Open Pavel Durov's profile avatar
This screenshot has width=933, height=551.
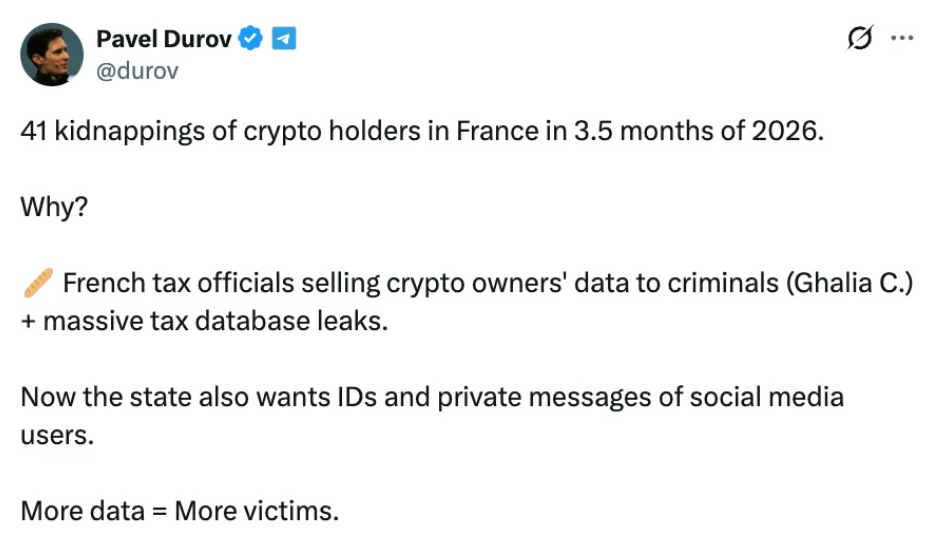[x=51, y=54]
